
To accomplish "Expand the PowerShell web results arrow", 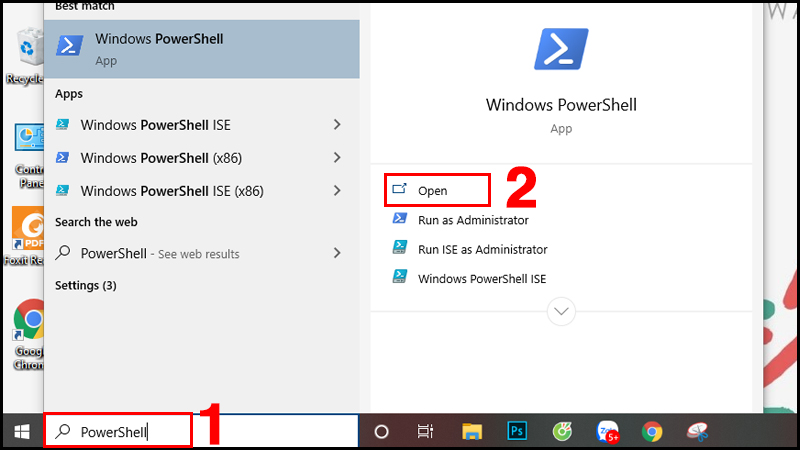I will pyautogui.click(x=337, y=253).
